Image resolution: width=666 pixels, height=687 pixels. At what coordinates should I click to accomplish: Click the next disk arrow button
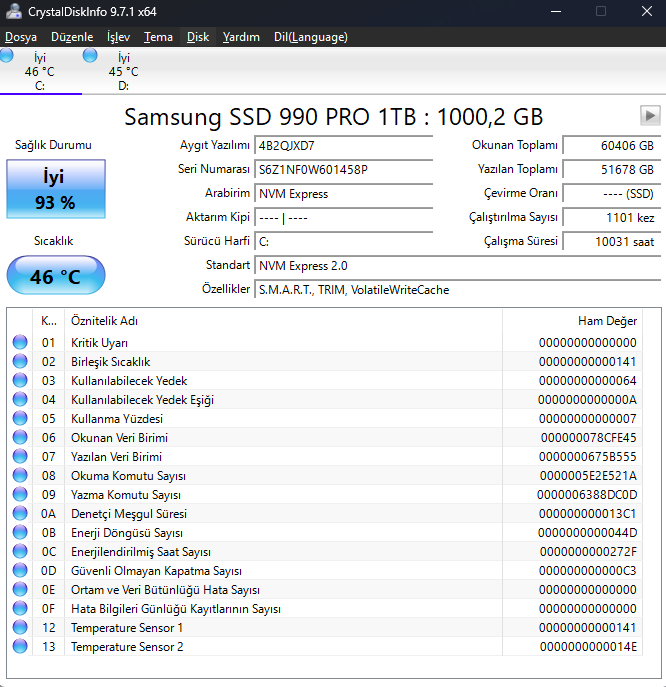pos(650,116)
